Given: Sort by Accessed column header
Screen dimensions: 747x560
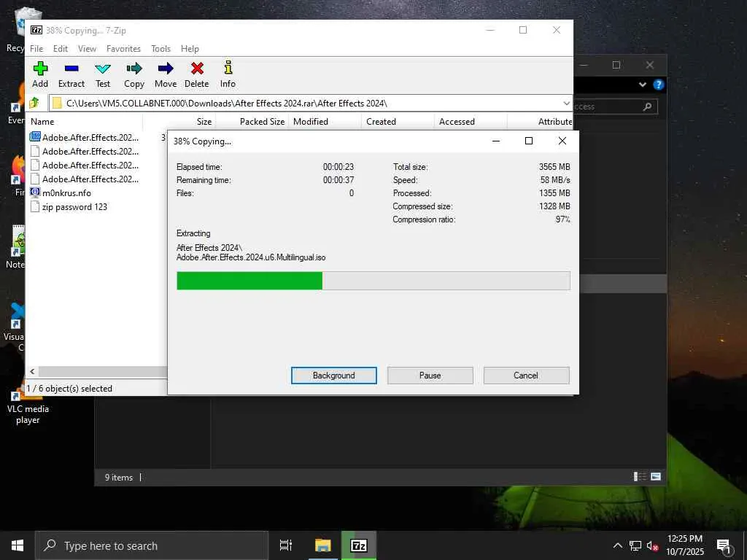Looking at the screenshot, I should pos(471,122).
